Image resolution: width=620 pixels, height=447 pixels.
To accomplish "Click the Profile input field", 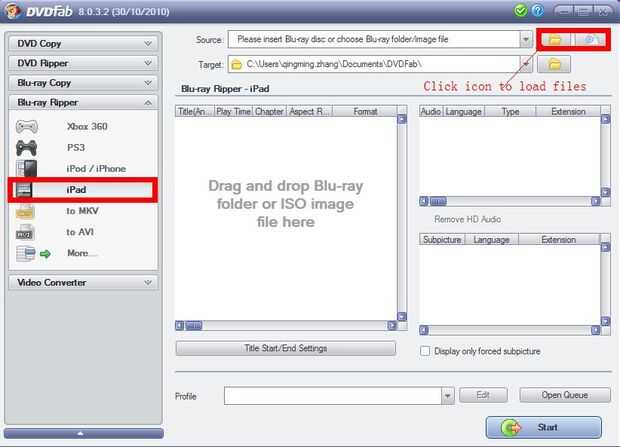I will (x=333, y=396).
